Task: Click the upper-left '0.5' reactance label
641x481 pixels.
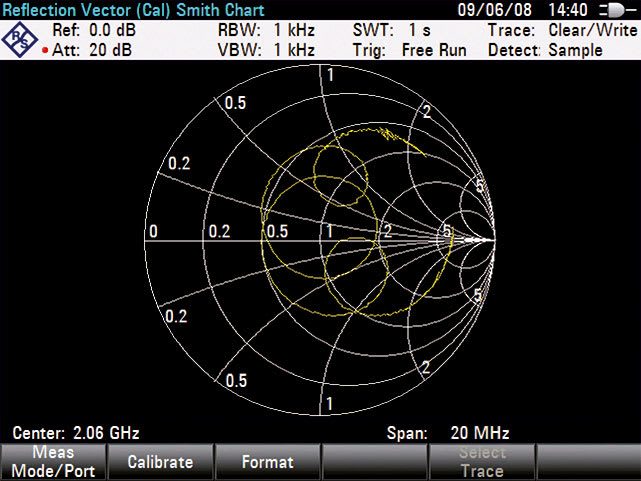Action: [235, 103]
